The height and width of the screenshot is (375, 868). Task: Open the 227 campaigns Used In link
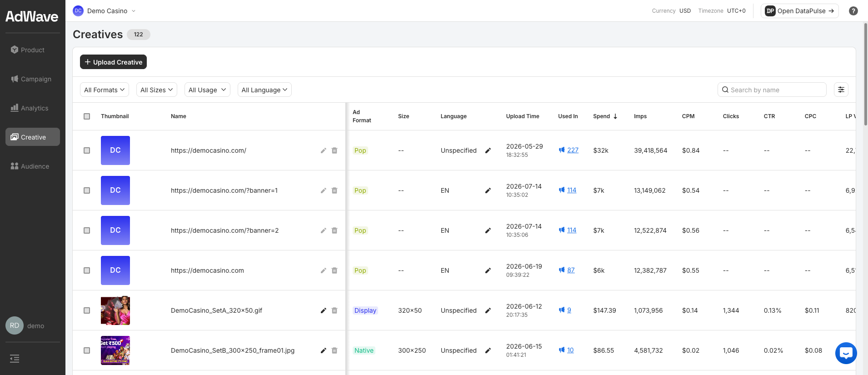coord(573,150)
